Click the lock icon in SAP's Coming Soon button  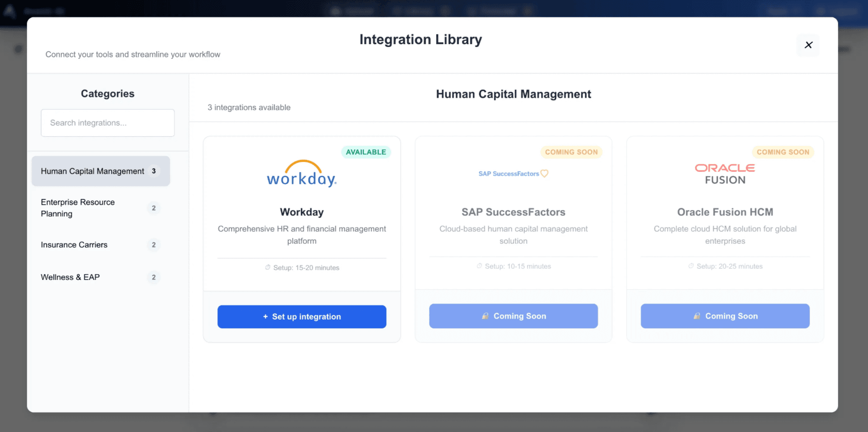pyautogui.click(x=485, y=316)
